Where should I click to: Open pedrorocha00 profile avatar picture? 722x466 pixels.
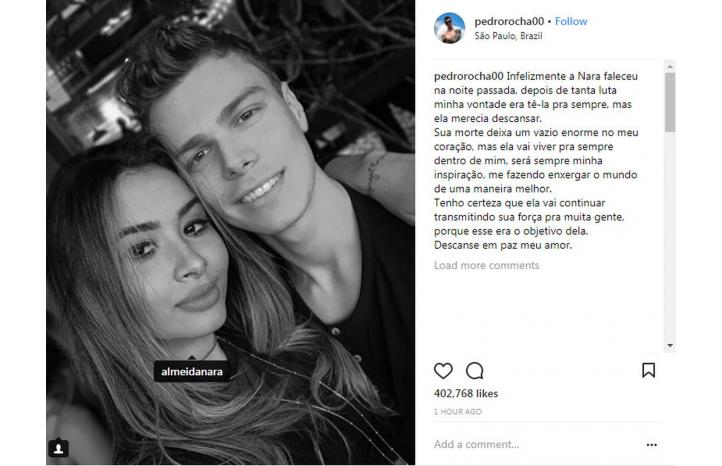[449, 28]
